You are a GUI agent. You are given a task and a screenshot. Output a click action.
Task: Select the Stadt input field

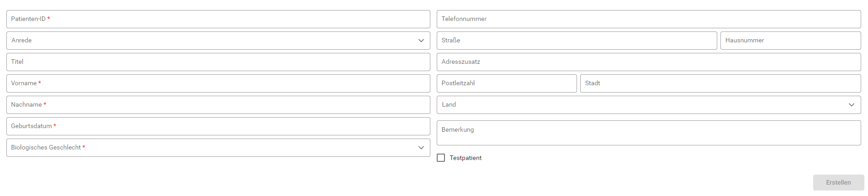point(720,83)
